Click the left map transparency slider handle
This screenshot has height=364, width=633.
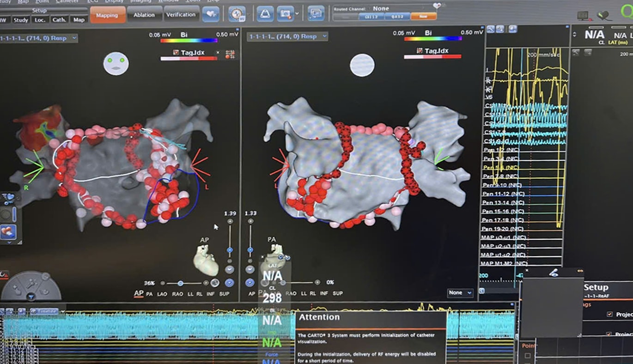[181, 283]
